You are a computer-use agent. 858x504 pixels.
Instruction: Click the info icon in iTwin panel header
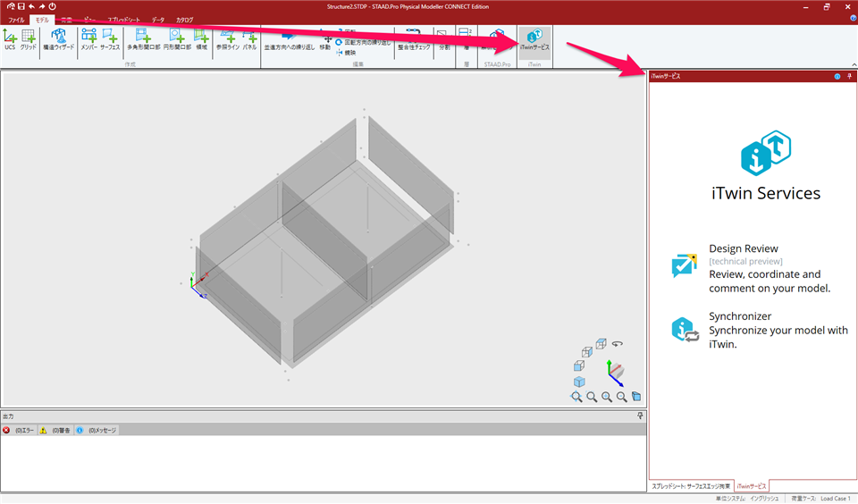point(837,77)
